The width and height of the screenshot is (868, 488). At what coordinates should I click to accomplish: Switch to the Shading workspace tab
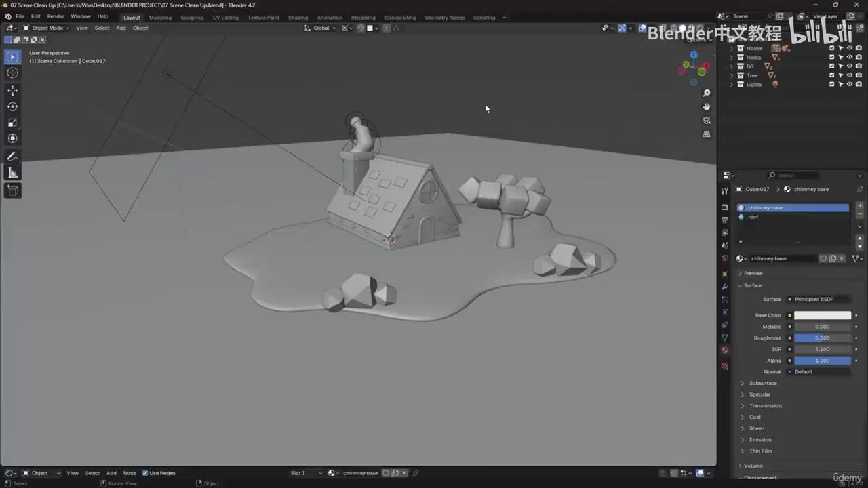coord(298,18)
